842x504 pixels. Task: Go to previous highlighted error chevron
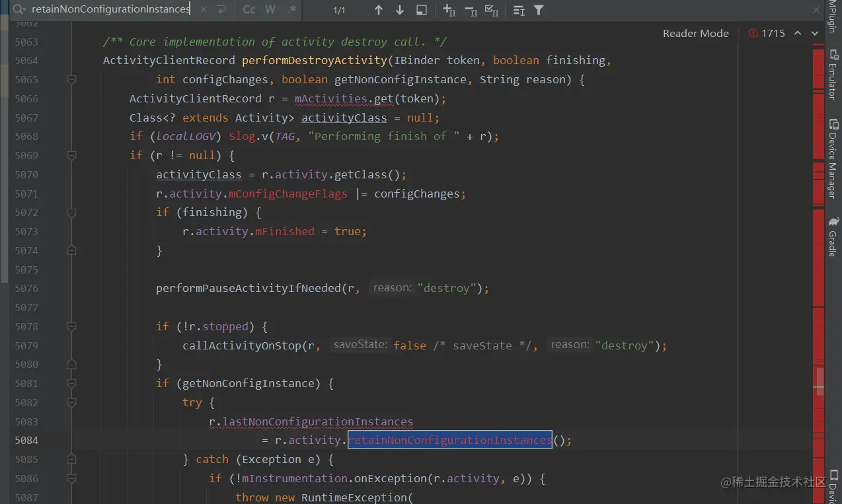(798, 33)
